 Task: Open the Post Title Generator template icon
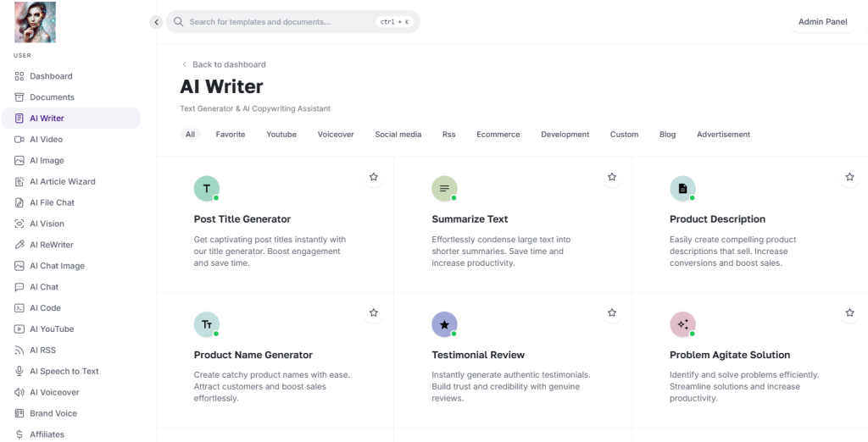coord(207,189)
